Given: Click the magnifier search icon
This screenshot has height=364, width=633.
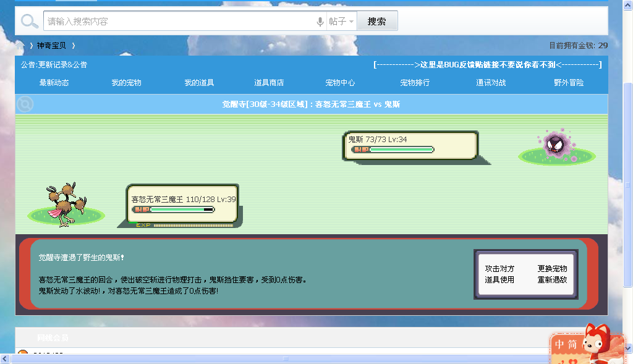Looking at the screenshot, I should [x=29, y=21].
